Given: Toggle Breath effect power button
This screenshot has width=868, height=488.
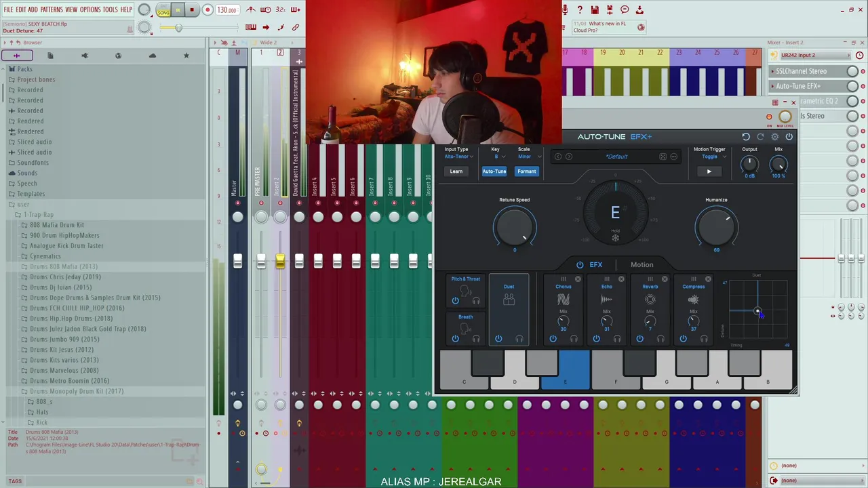Looking at the screenshot, I should [456, 339].
